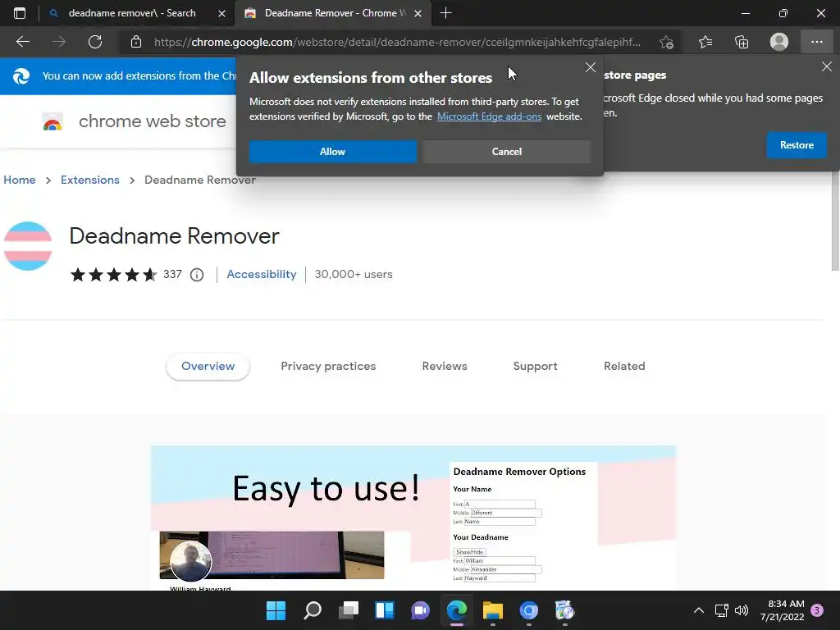Image resolution: width=840 pixels, height=630 pixels.
Task: Dismiss the Allow extensions dialog with X
Action: pos(591,67)
